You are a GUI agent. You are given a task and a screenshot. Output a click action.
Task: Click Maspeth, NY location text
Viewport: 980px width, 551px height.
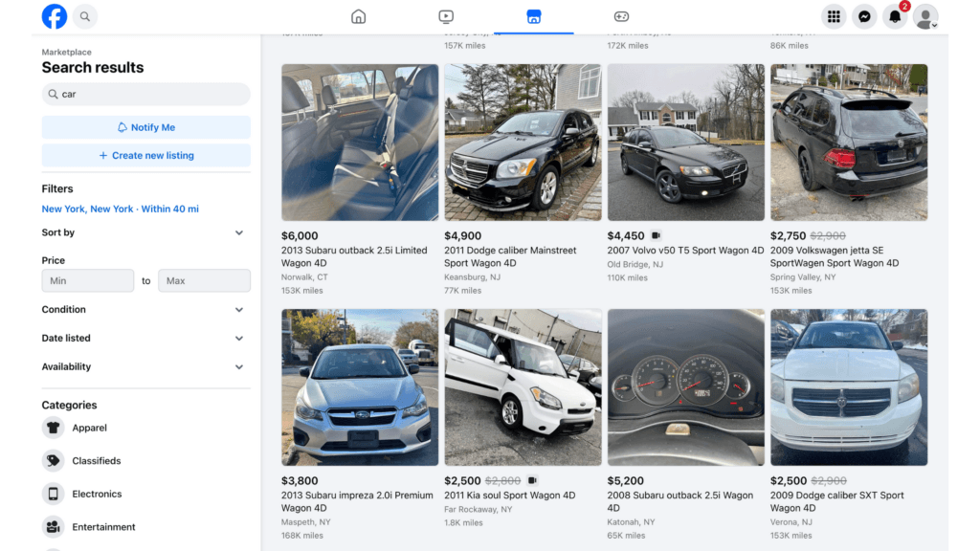[x=305, y=522]
